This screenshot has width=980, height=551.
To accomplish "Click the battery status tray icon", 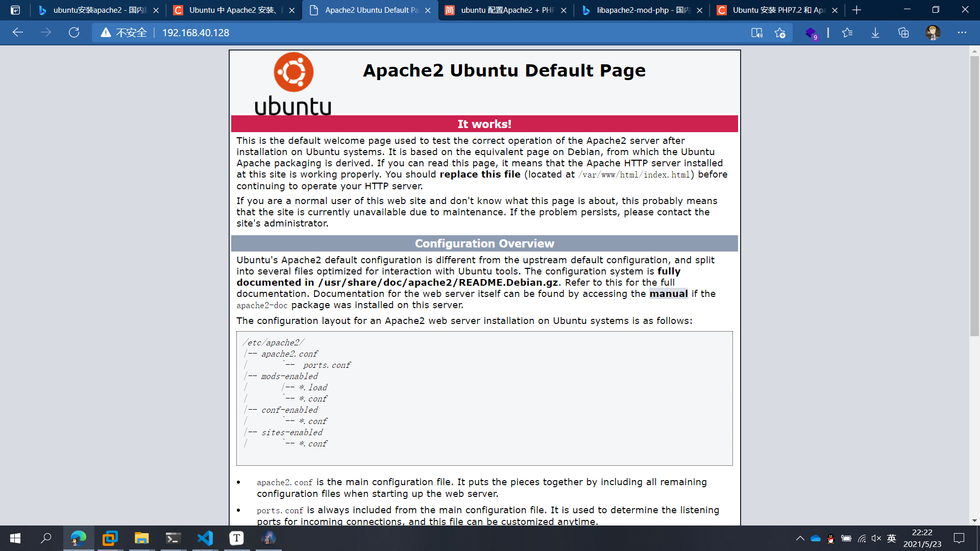I will point(846,538).
